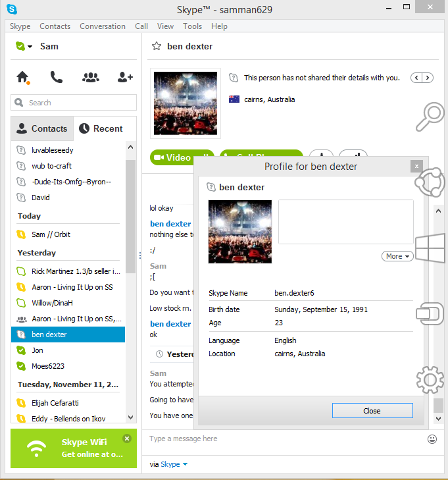The height and width of the screenshot is (480, 448).
Task: Click Skype Name value ben.dexter6
Action: [294, 293]
